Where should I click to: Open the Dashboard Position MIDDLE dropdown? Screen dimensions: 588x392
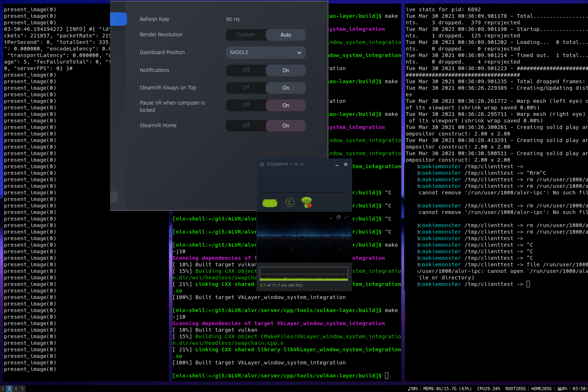coord(266,53)
